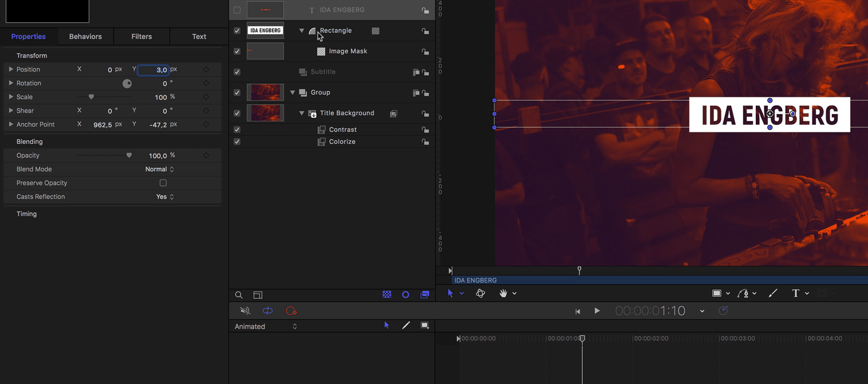Disable the Rectangle layer checkbox
The width and height of the screenshot is (868, 384).
tap(237, 30)
